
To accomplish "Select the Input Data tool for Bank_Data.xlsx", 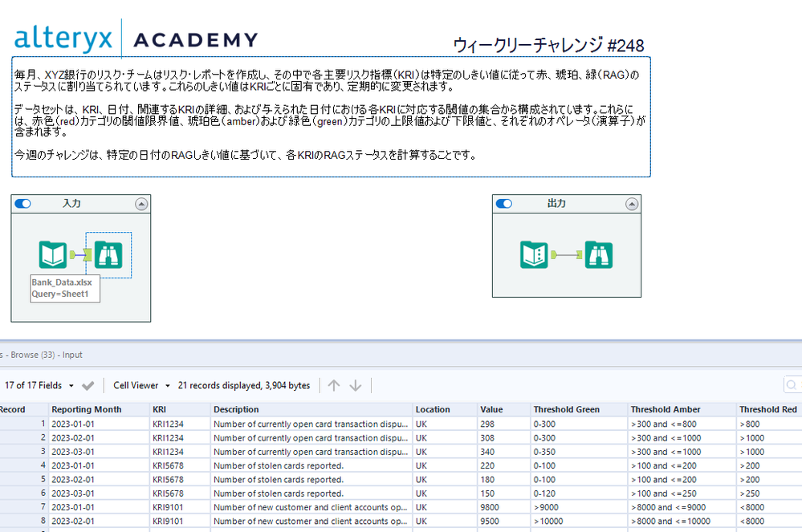I will pyautogui.click(x=53, y=254).
